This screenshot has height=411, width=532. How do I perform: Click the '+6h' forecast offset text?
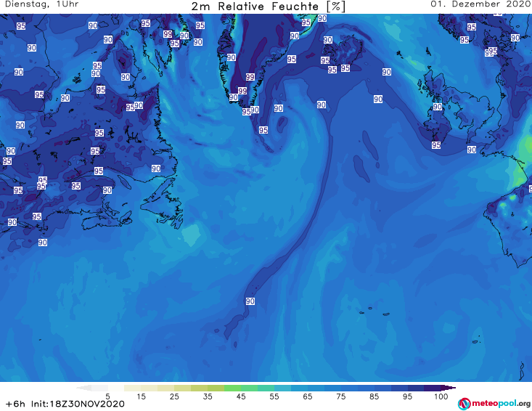coord(15,404)
